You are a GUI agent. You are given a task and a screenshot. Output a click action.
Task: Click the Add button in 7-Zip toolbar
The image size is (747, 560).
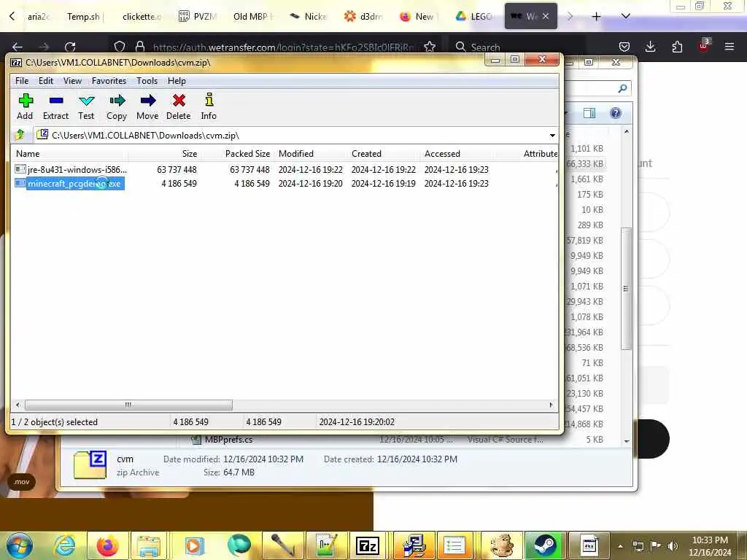(25, 106)
